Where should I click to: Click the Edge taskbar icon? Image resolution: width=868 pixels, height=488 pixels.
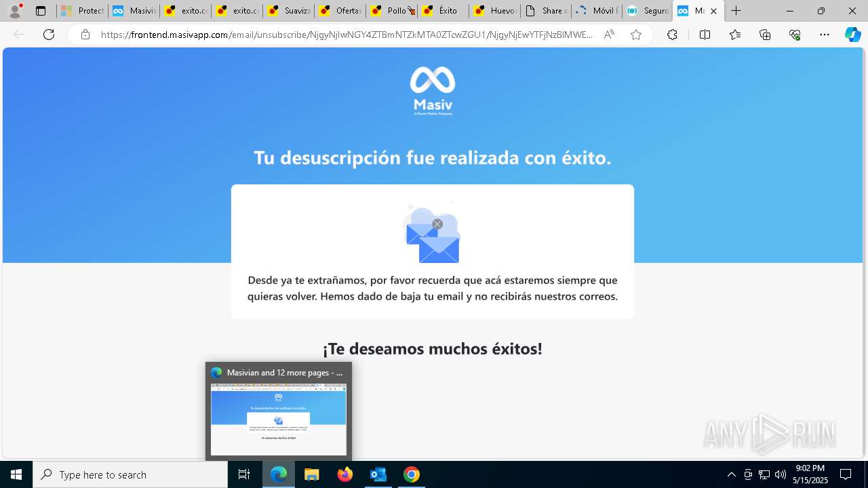tap(279, 474)
